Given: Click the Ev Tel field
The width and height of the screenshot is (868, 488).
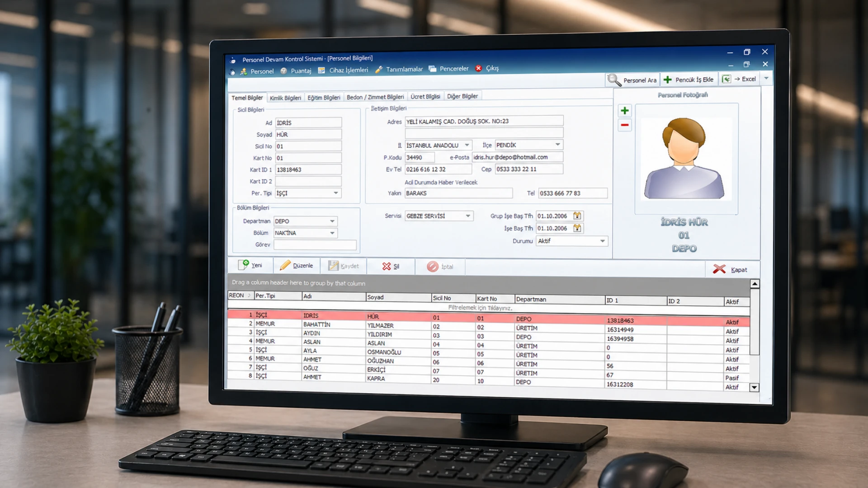Looking at the screenshot, I should [x=438, y=169].
